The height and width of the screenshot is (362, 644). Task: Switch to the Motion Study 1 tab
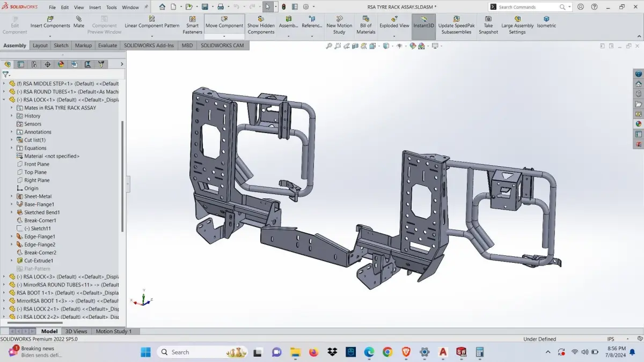tap(113, 331)
